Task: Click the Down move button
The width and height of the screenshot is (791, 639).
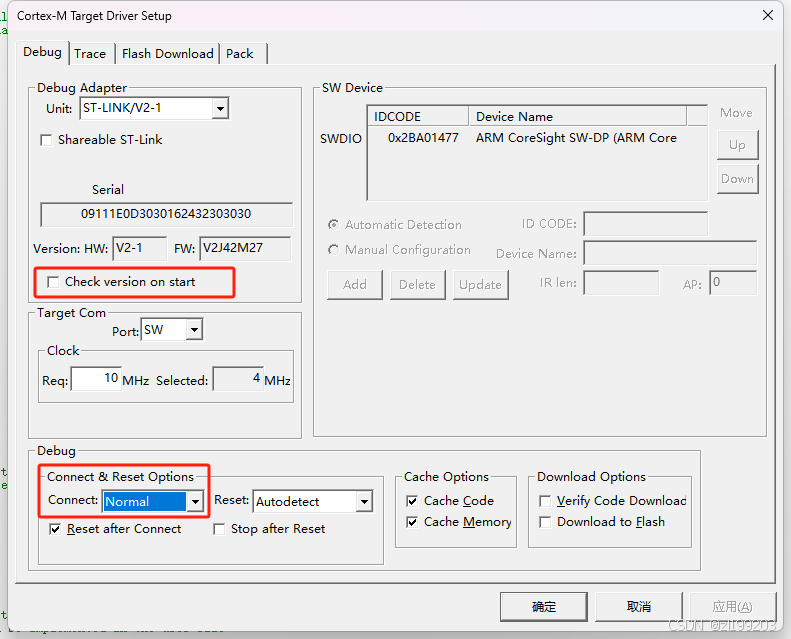Action: click(x=737, y=179)
